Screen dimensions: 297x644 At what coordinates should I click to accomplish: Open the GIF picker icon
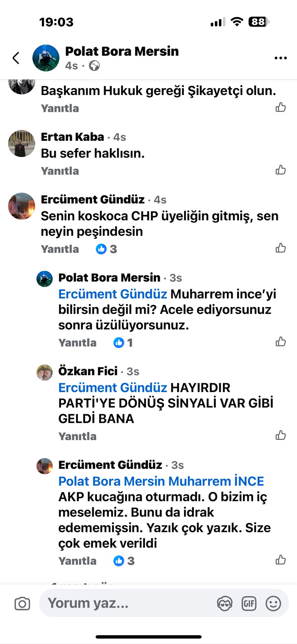pos(249,603)
